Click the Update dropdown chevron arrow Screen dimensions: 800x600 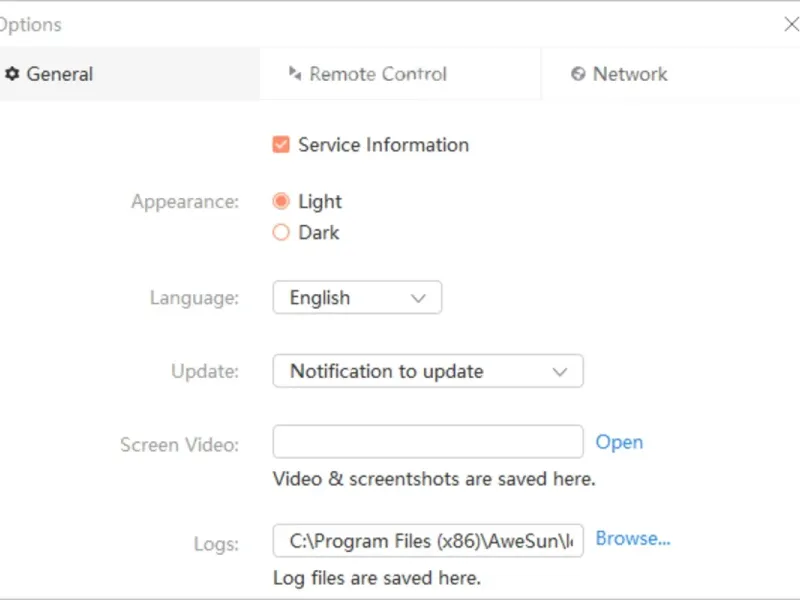pos(561,372)
